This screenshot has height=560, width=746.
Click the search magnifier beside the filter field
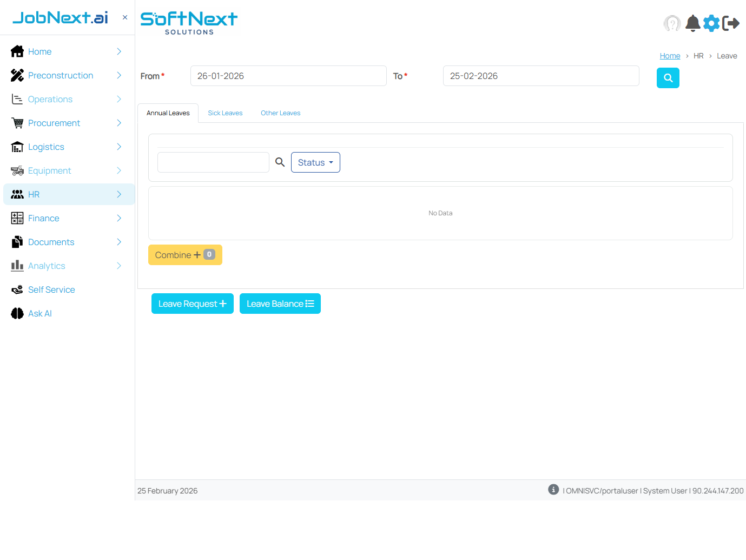pyautogui.click(x=280, y=162)
